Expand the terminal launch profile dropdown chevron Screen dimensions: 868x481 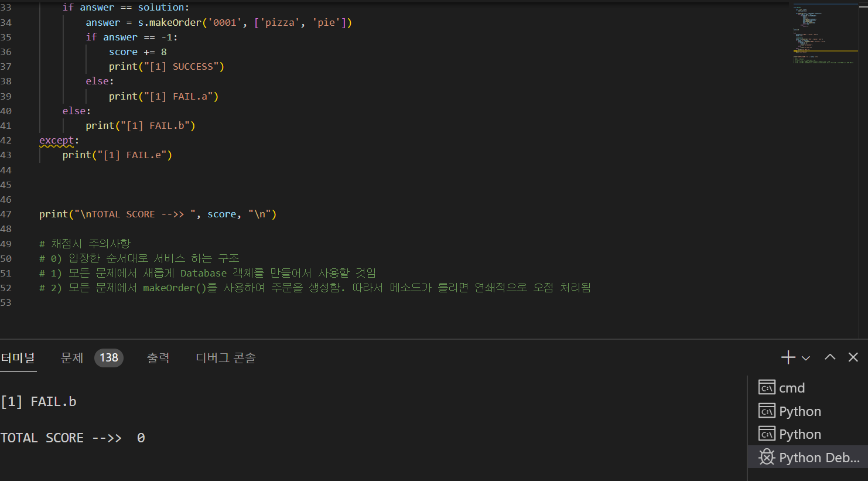[x=806, y=358]
